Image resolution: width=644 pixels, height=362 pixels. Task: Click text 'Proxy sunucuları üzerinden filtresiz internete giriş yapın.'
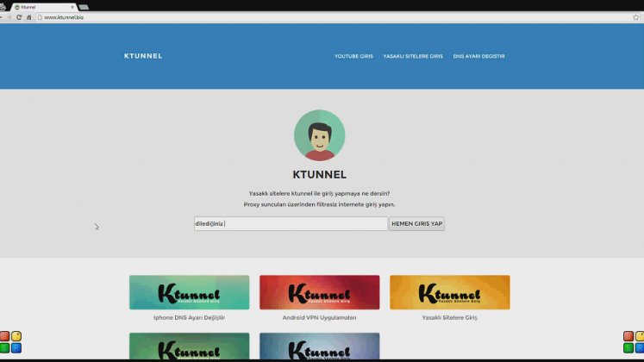click(x=320, y=204)
